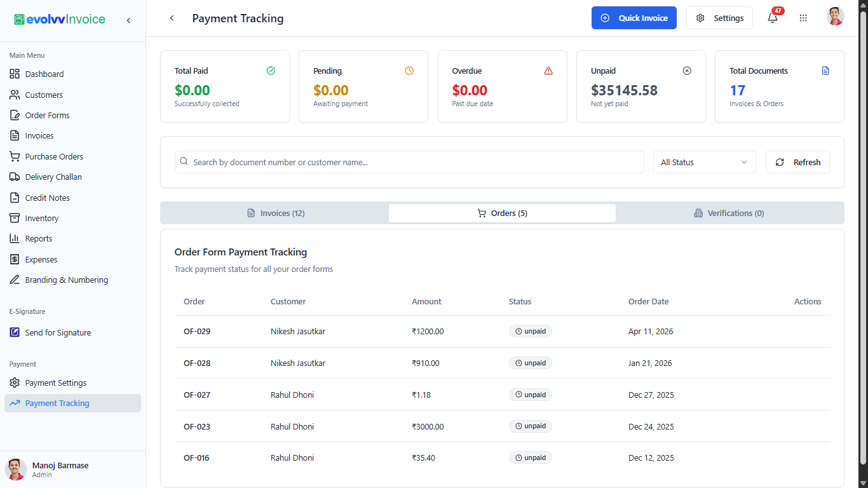Click order number OF-027
The height and width of the screenshot is (488, 868).
pos(197,395)
